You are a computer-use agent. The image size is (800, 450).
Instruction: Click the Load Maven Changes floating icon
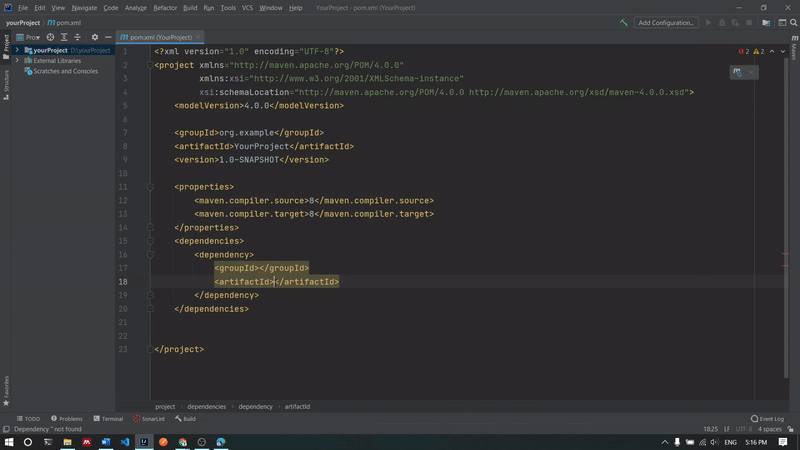737,72
